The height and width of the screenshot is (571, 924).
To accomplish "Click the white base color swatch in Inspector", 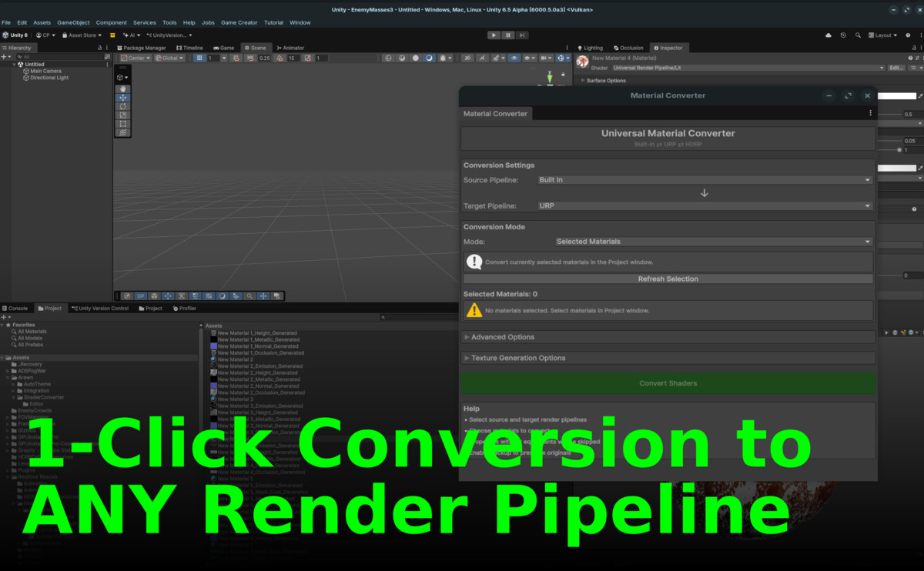I will point(898,96).
